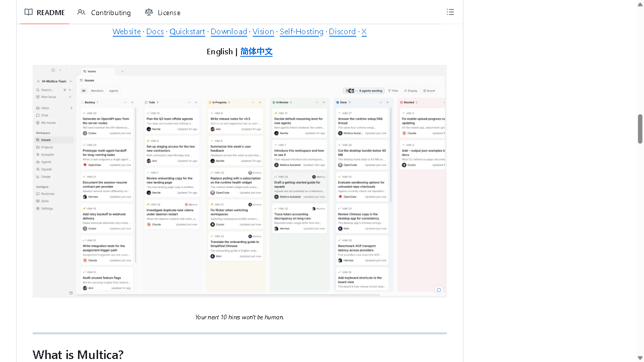Image resolution: width=644 pixels, height=362 pixels.
Task: Click the 'What is Multica?' heading
Action: pyautogui.click(x=78, y=355)
